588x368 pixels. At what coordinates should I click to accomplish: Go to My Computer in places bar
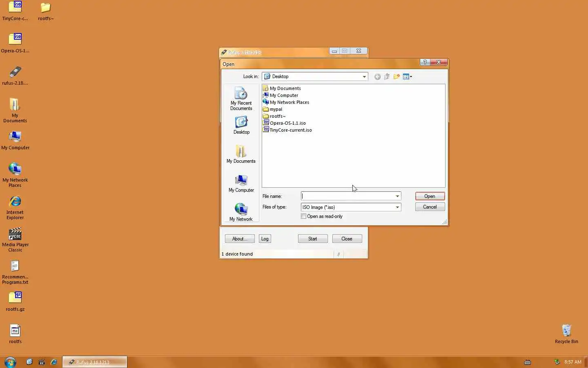pyautogui.click(x=241, y=183)
